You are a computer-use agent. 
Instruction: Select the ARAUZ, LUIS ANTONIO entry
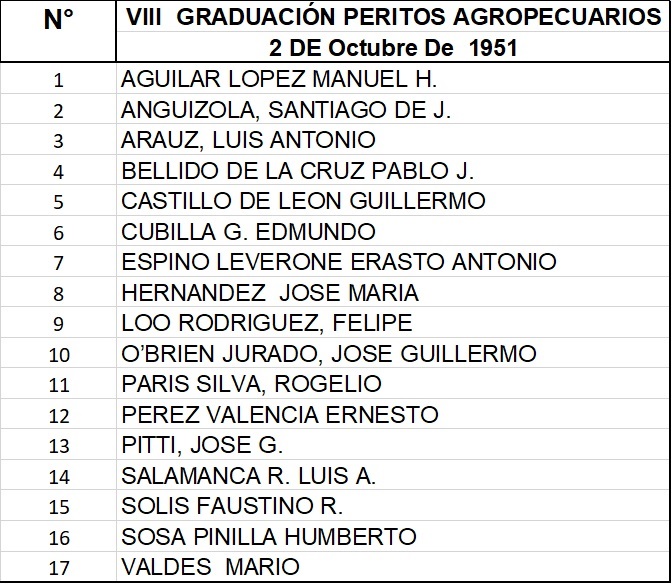pyautogui.click(x=393, y=139)
